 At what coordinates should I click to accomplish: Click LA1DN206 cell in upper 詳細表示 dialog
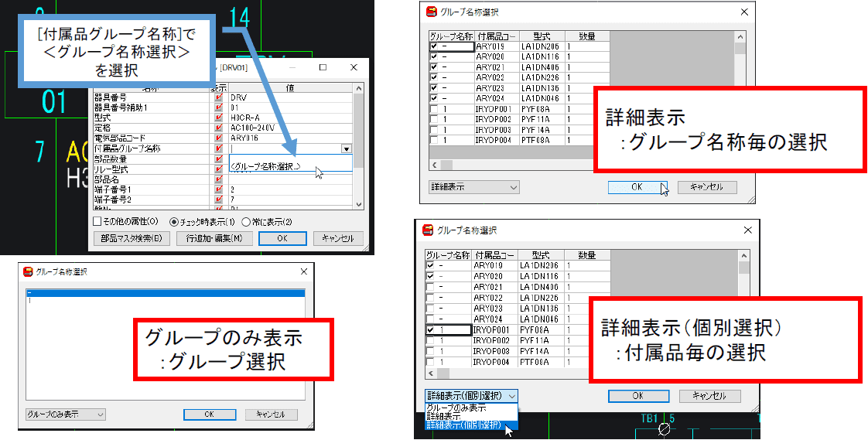(542, 47)
